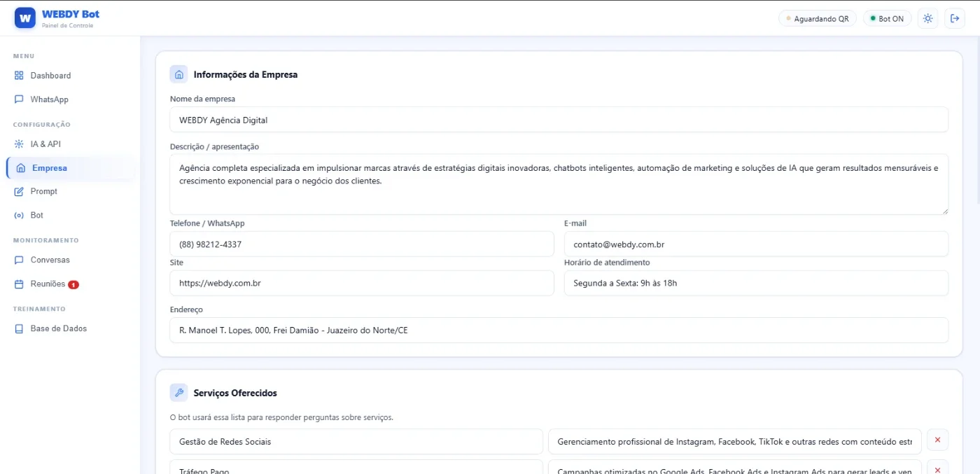Screen dimensions: 980x474
Task: Click the Empresa home icon in sidebar
Action: pos(21,168)
